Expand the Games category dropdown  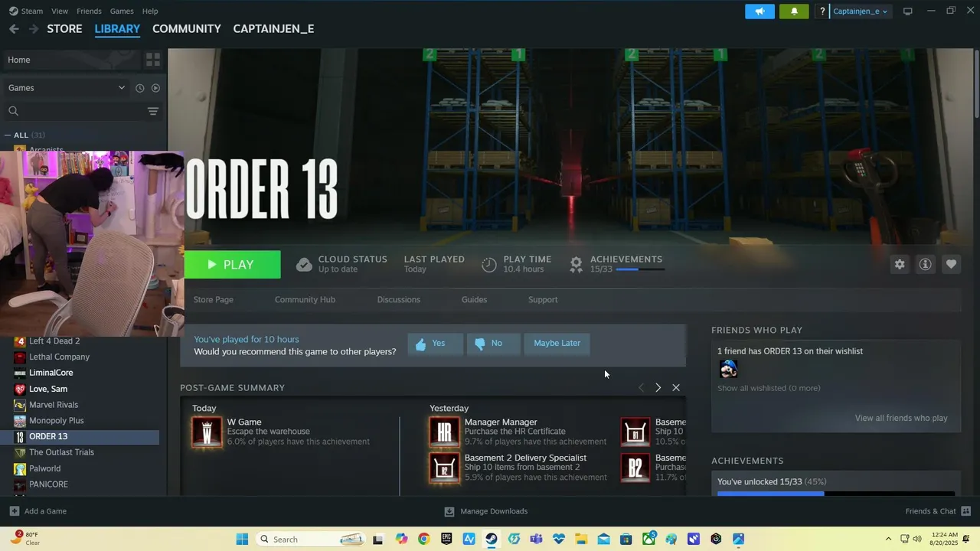(67, 88)
